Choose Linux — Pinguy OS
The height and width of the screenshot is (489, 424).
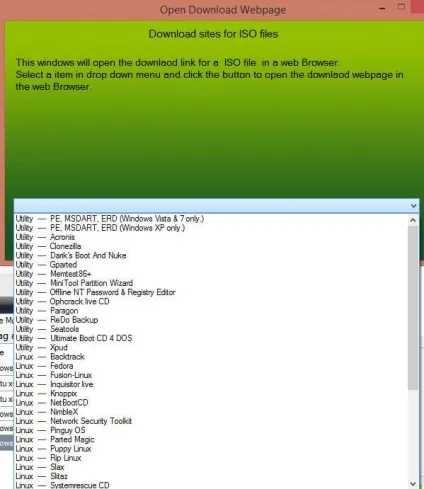[x=211, y=430]
